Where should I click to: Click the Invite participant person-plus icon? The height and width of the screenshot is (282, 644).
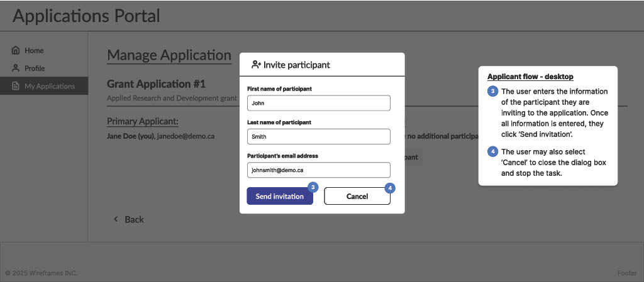tap(256, 65)
